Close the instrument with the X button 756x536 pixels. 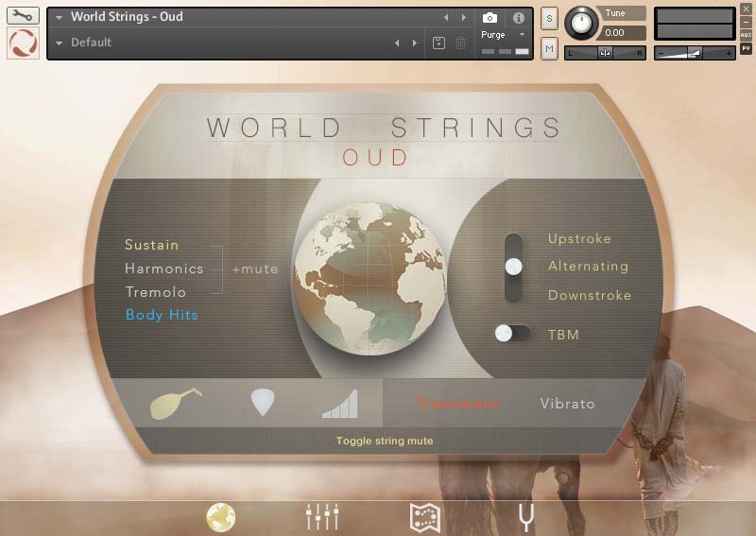point(746,9)
